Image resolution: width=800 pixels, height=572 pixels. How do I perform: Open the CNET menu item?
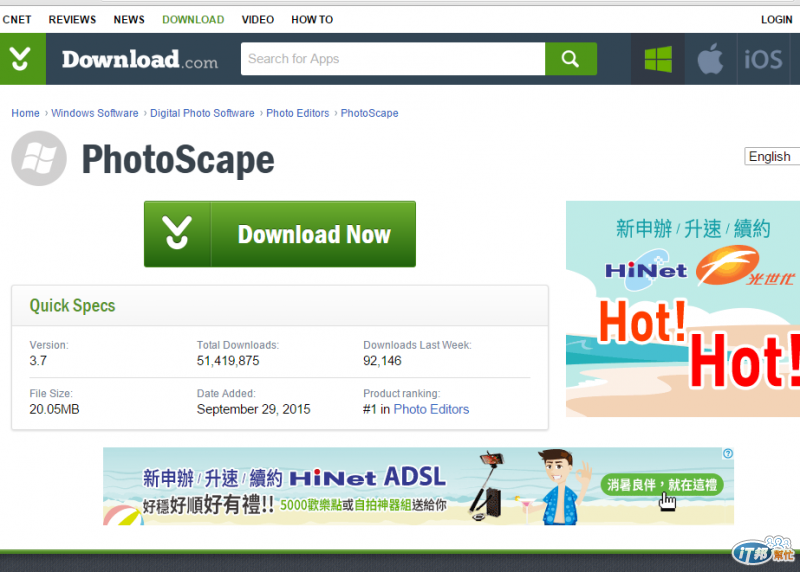point(17,19)
